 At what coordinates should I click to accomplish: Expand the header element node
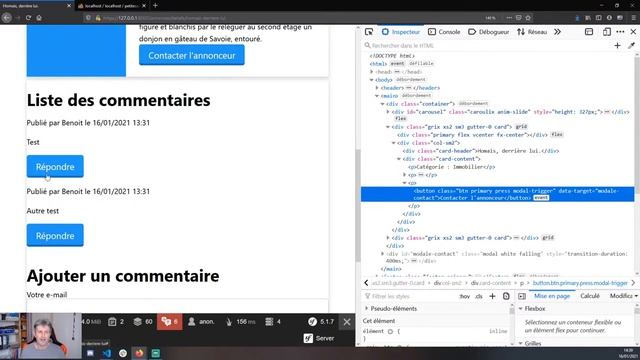pos(377,88)
